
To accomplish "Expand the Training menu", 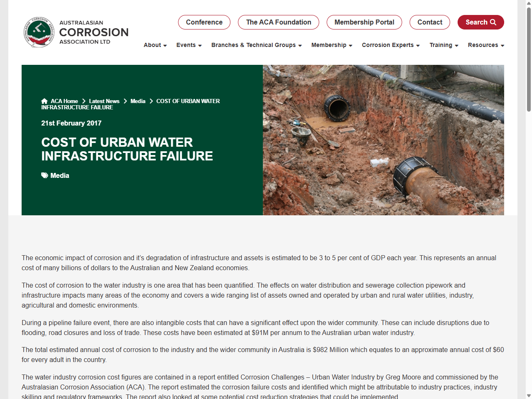I will pyautogui.click(x=444, y=45).
